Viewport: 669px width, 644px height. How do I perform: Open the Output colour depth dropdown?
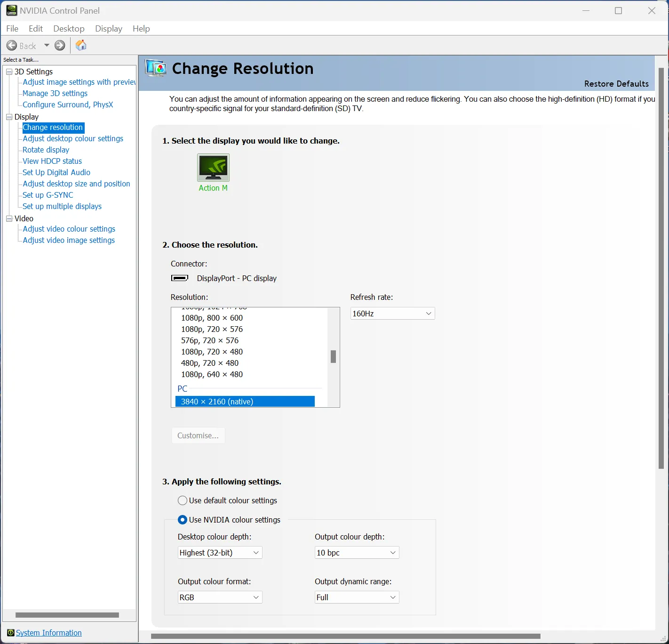[356, 553]
